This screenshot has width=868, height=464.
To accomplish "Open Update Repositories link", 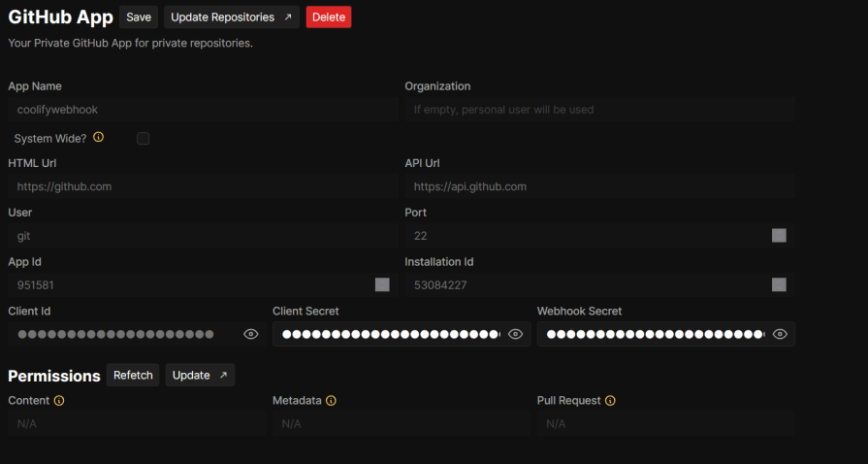I will pyautogui.click(x=232, y=17).
